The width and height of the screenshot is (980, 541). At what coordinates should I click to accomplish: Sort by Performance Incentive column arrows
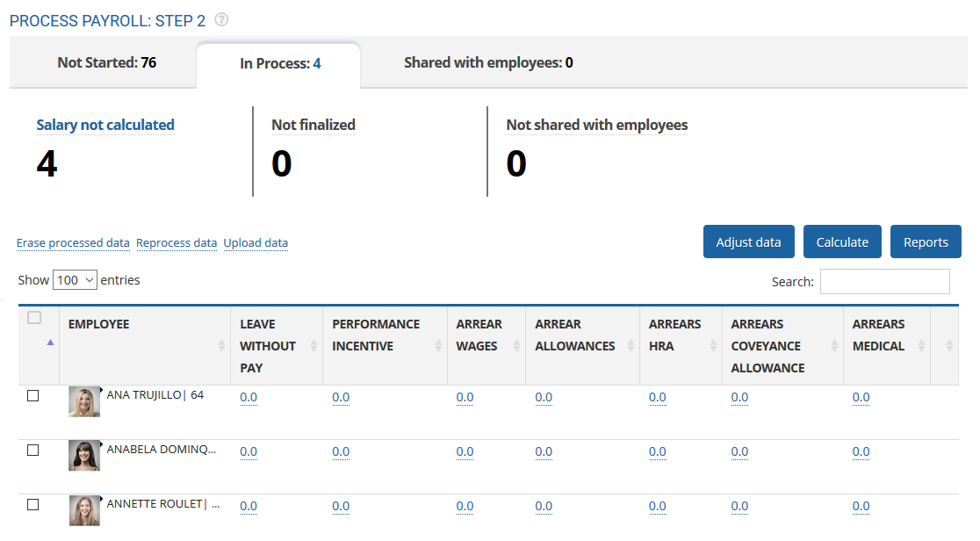438,346
